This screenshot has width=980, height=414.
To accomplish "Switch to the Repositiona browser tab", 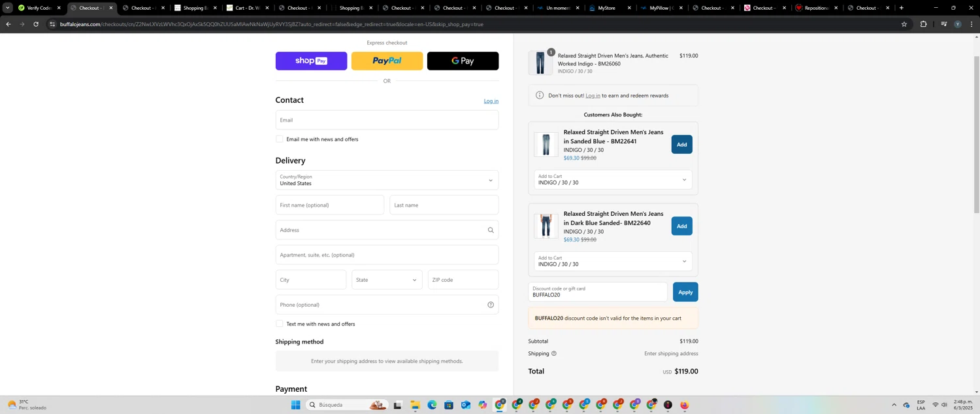I will (817, 8).
